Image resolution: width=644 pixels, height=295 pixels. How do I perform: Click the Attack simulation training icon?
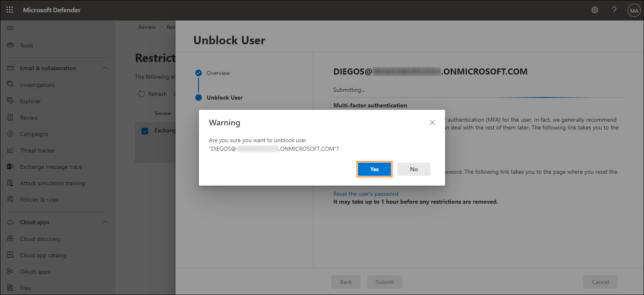[10, 183]
